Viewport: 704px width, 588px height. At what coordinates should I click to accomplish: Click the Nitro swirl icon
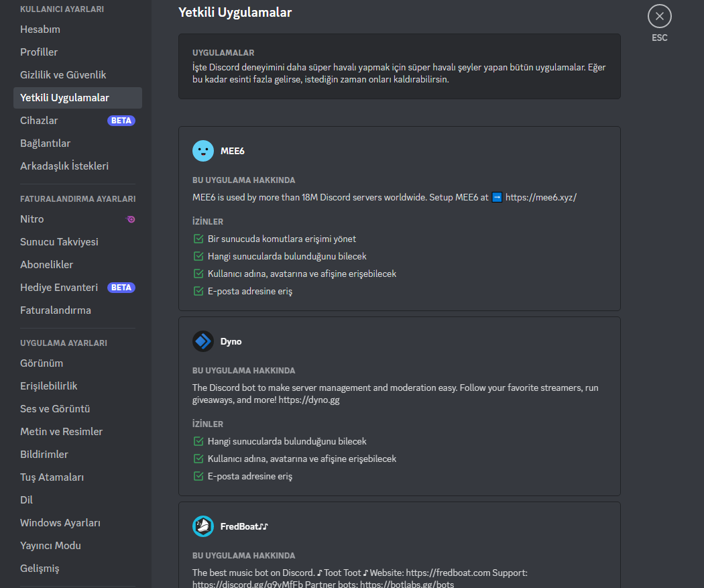[131, 219]
